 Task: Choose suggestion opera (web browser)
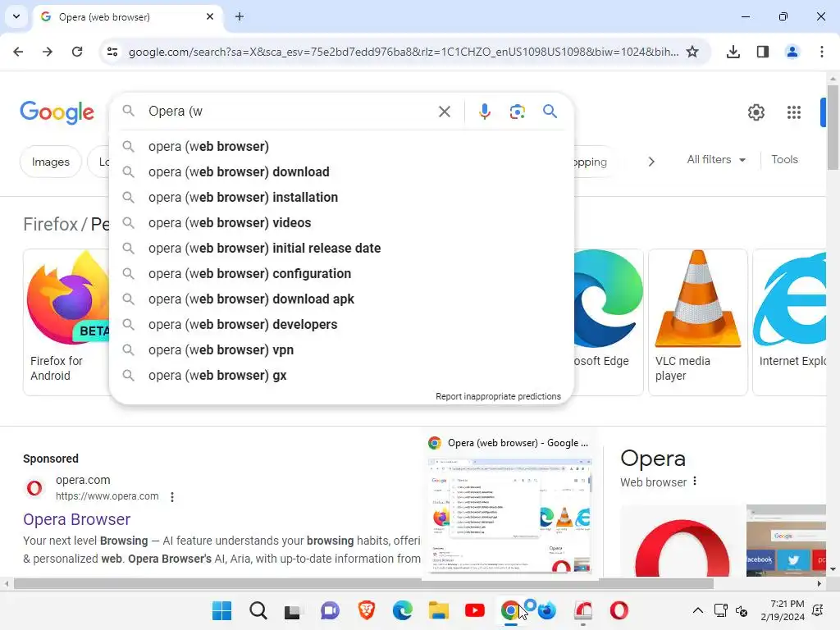(341, 146)
